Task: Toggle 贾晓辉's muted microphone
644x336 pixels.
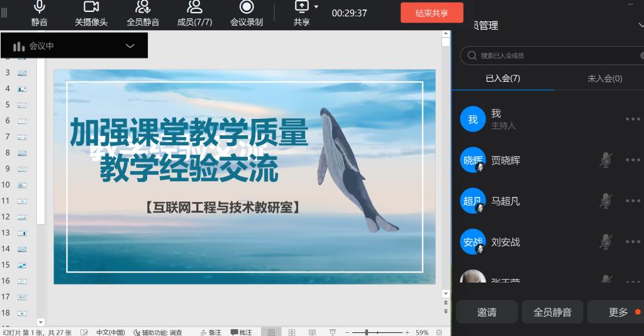Action: tap(605, 160)
